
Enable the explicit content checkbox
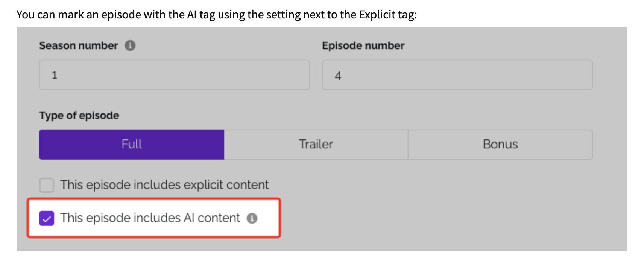click(x=47, y=185)
